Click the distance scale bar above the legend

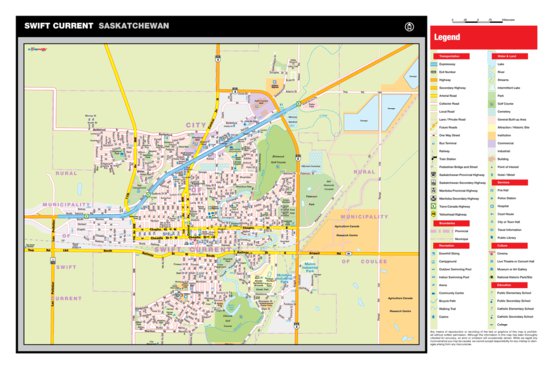coord(478,21)
